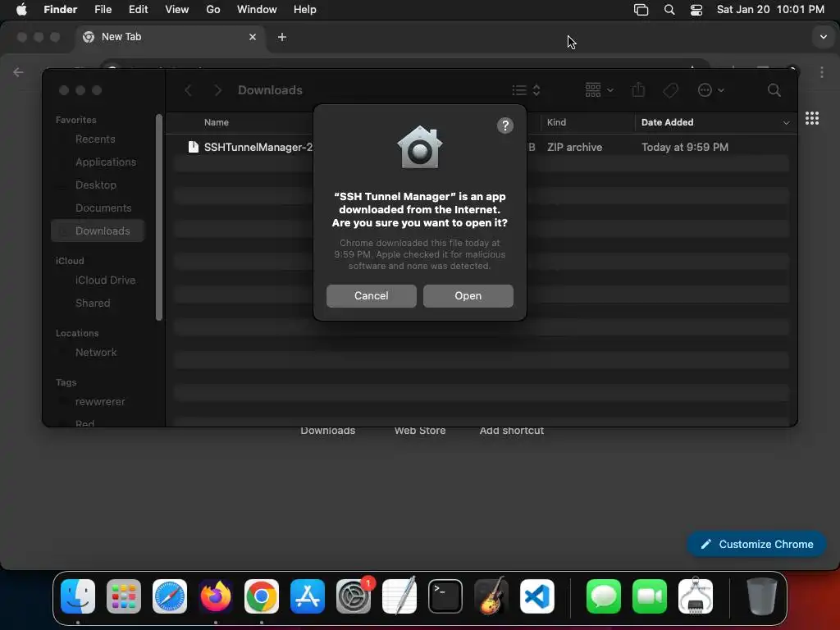Select the New Tab tab in Chrome
This screenshot has height=630, width=840.
169,37
